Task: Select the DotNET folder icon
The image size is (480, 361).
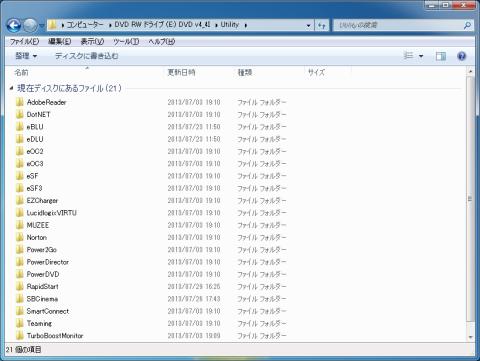Action: click(20, 114)
